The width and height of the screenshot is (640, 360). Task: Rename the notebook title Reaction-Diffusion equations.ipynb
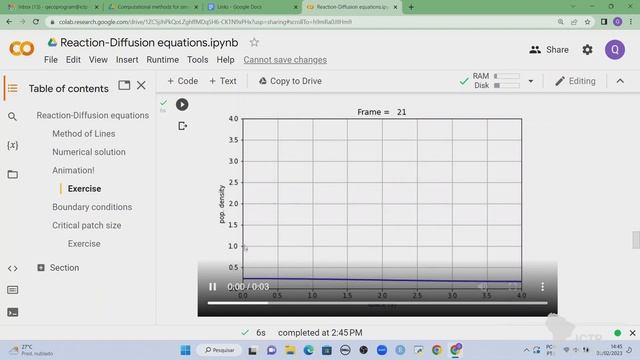click(x=149, y=42)
